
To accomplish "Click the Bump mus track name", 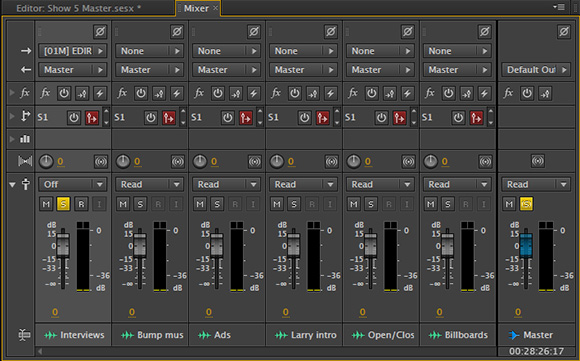I will (x=160, y=335).
